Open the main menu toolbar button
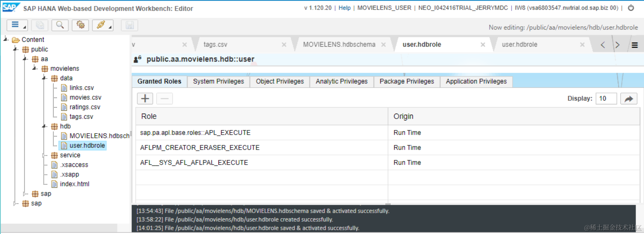This screenshot has height=234, width=644. pos(17,25)
